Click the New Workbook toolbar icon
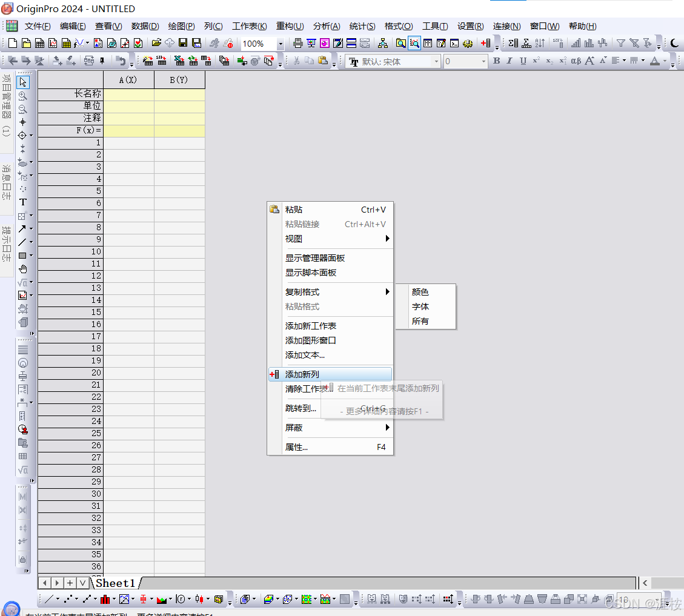Viewport: 684px width, 616px height. click(39, 43)
